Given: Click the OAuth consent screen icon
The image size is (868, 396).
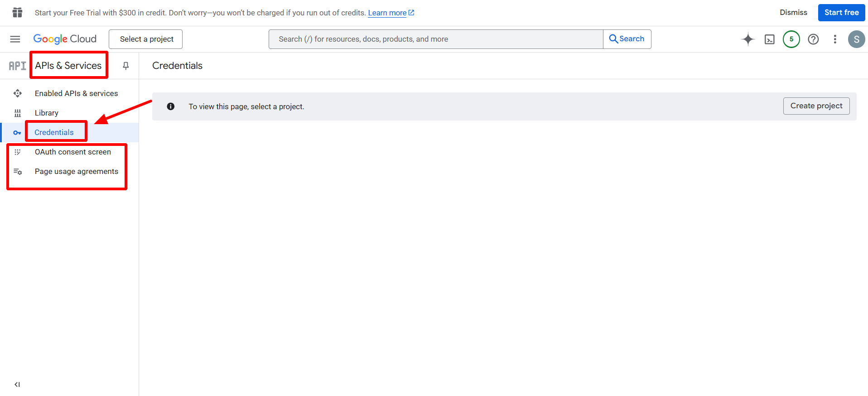Looking at the screenshot, I should [x=18, y=152].
